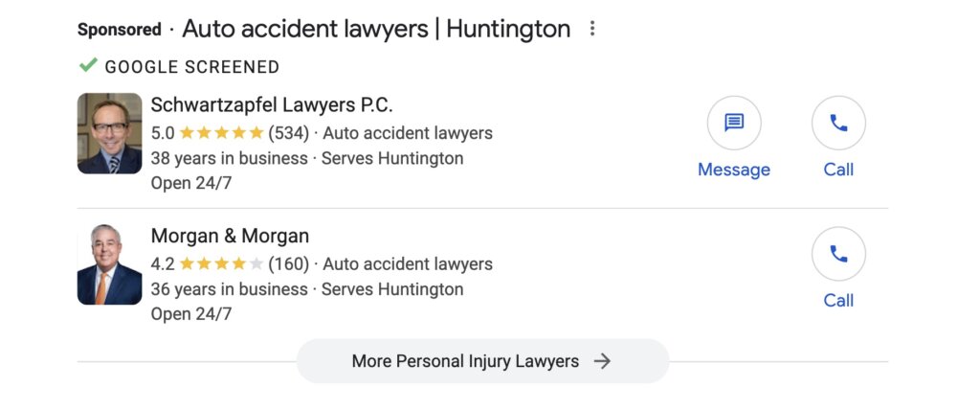The image size is (980, 410).
Task: Click the Google Screened label text
Action: pos(191,67)
